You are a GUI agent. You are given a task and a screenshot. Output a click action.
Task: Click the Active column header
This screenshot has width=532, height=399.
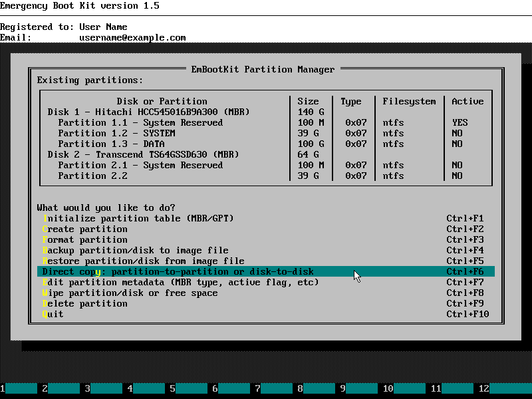point(467,102)
